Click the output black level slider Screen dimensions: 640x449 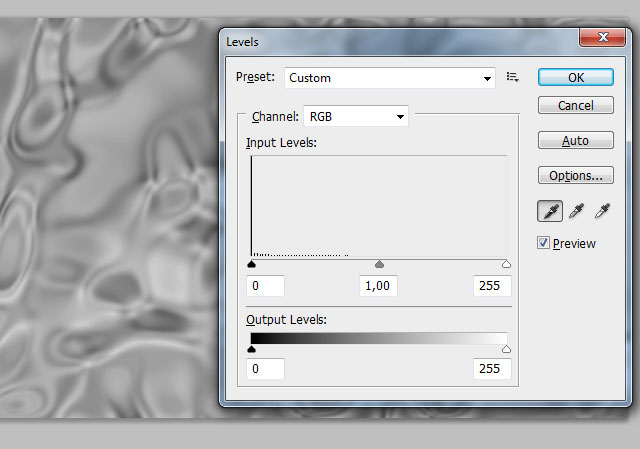[x=251, y=349]
